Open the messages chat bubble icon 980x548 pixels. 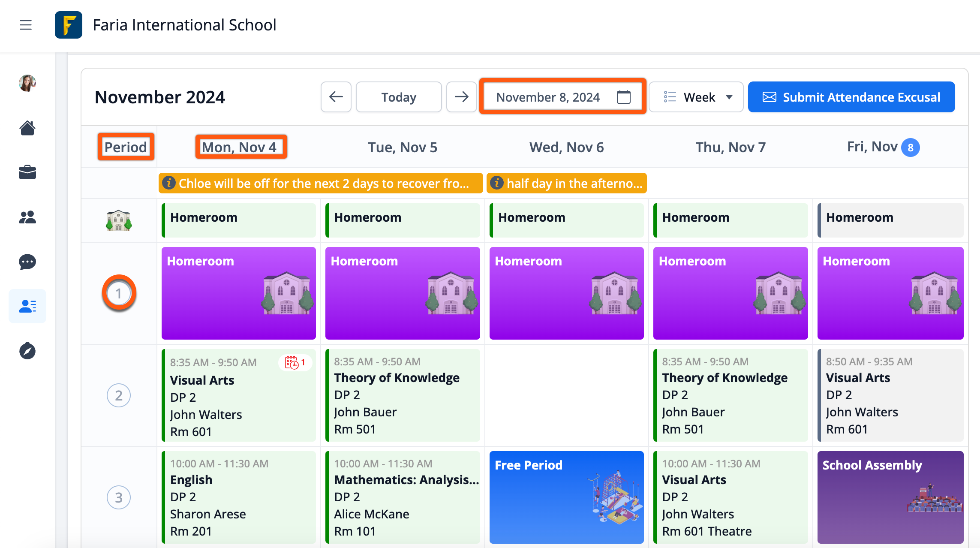(x=27, y=262)
